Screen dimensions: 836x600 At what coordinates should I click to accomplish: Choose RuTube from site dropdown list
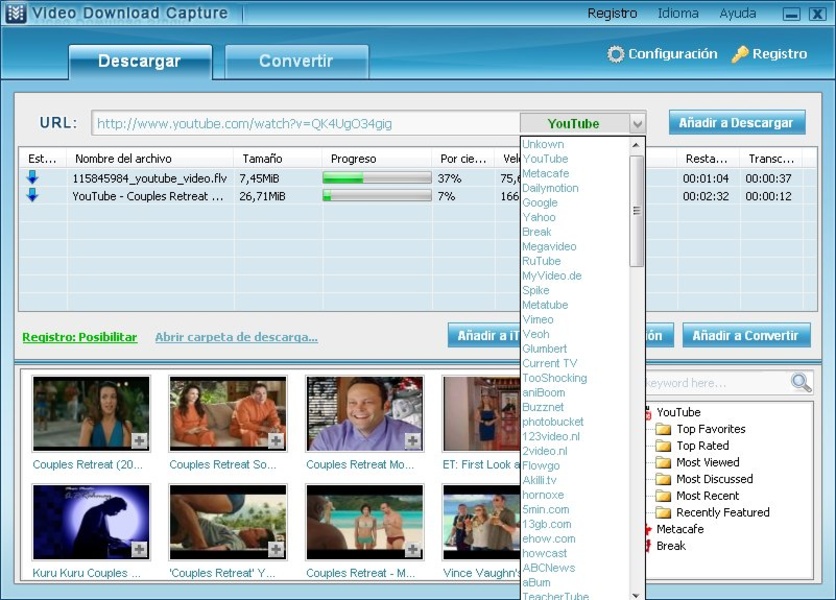541,261
